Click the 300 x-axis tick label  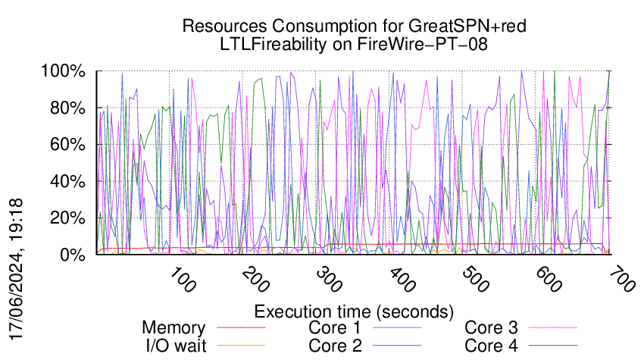[329, 280]
